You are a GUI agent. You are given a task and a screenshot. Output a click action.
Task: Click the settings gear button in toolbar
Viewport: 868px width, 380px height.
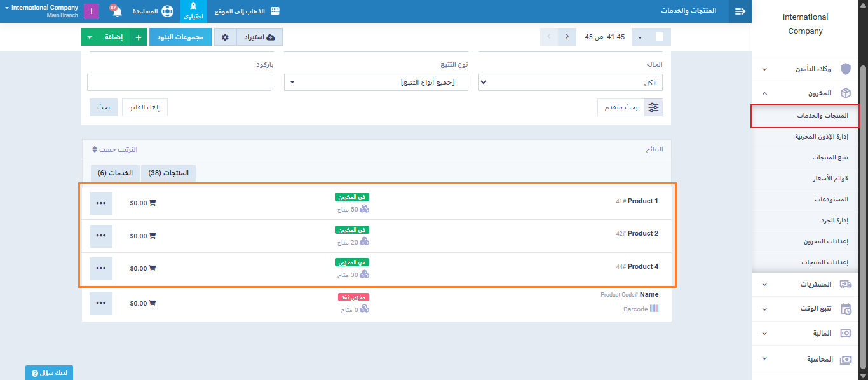click(225, 37)
